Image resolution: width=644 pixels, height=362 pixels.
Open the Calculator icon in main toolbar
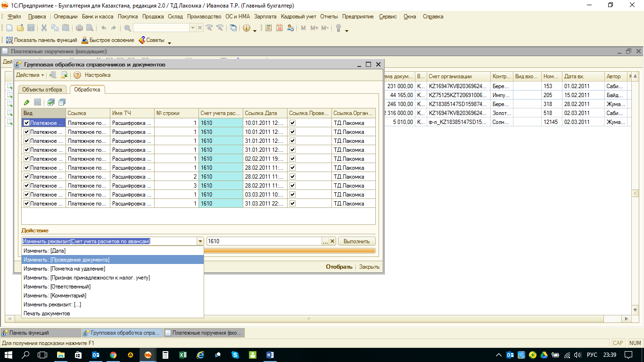[269, 28]
